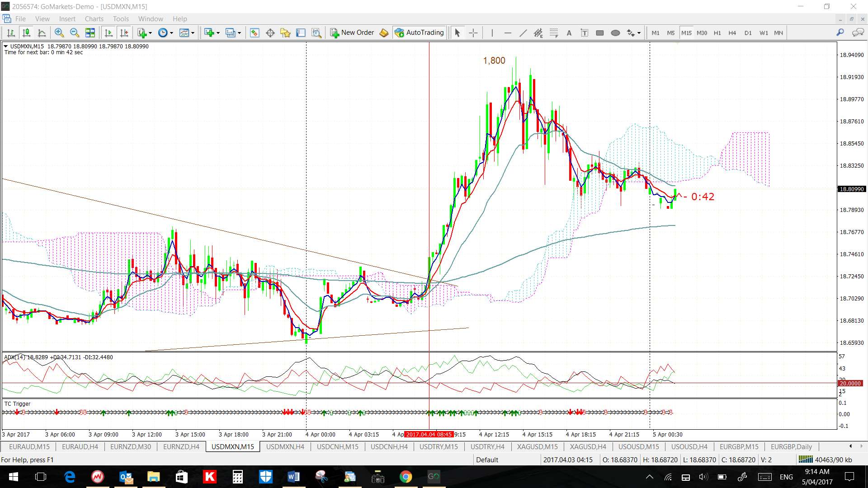Click the New Order button
The height and width of the screenshot is (488, 868).
point(352,33)
